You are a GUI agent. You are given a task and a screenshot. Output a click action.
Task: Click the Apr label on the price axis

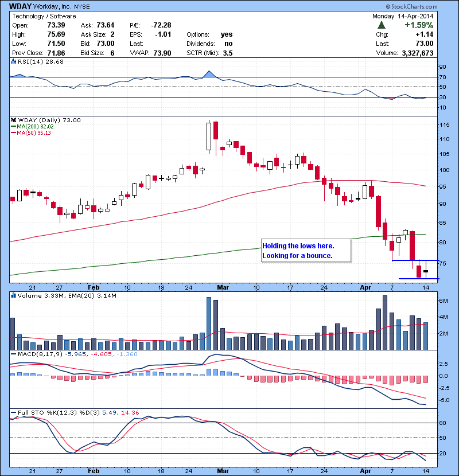coord(365,287)
